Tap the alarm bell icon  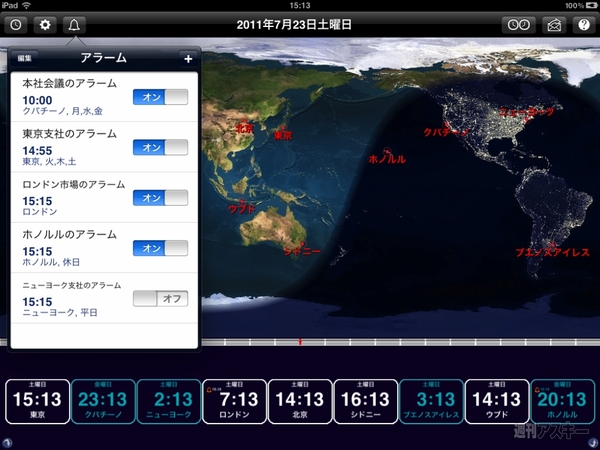(x=74, y=25)
